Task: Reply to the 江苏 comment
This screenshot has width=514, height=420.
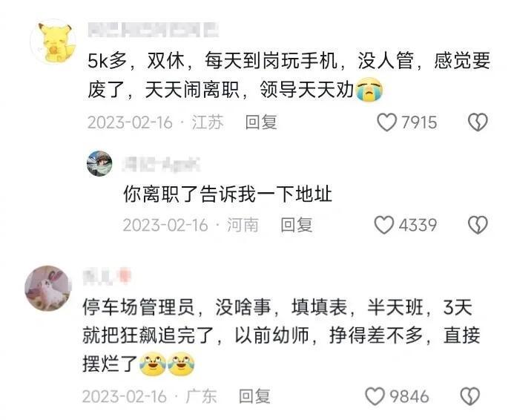Action: click(x=261, y=122)
